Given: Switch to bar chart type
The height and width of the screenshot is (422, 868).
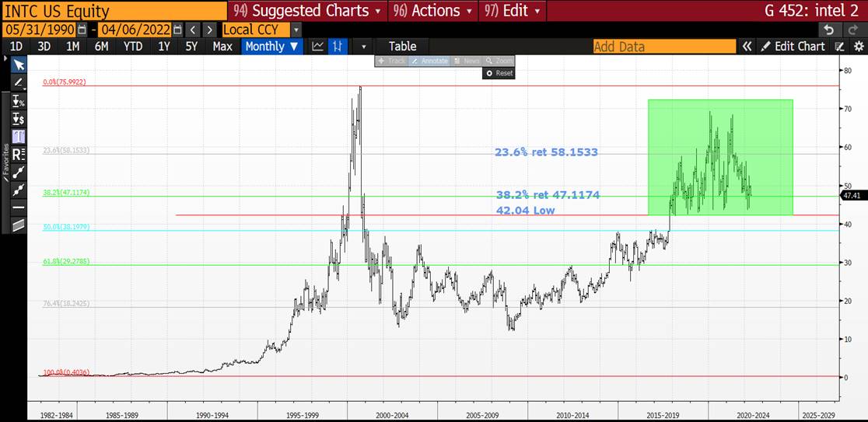Looking at the screenshot, I should tap(338, 47).
